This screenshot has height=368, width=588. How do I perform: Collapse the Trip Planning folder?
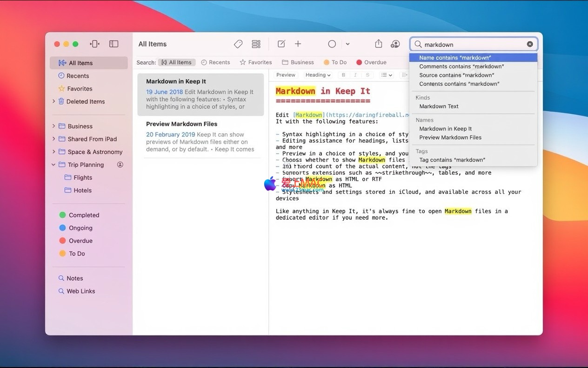coord(53,164)
